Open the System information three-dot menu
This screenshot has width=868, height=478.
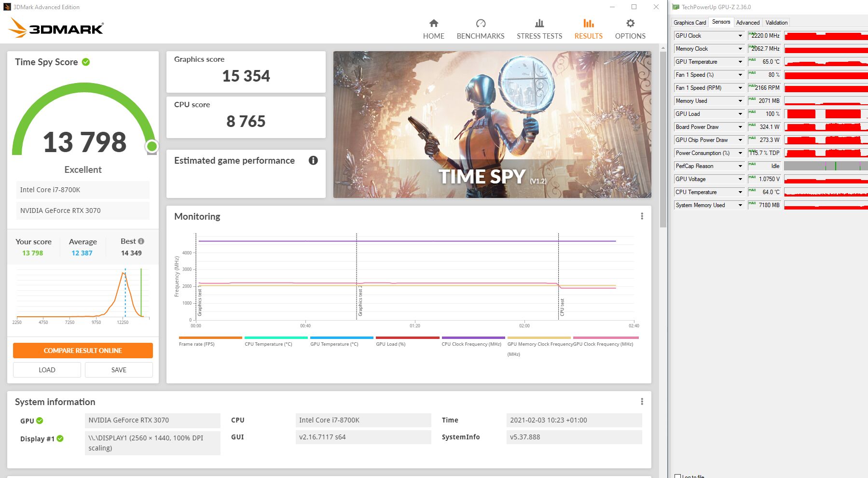[642, 402]
